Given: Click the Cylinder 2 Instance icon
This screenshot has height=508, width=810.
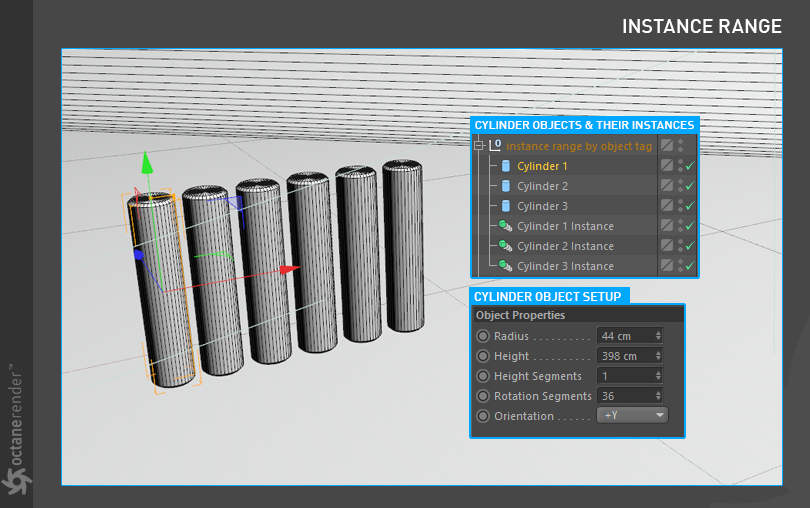Looking at the screenshot, I should click(x=505, y=246).
